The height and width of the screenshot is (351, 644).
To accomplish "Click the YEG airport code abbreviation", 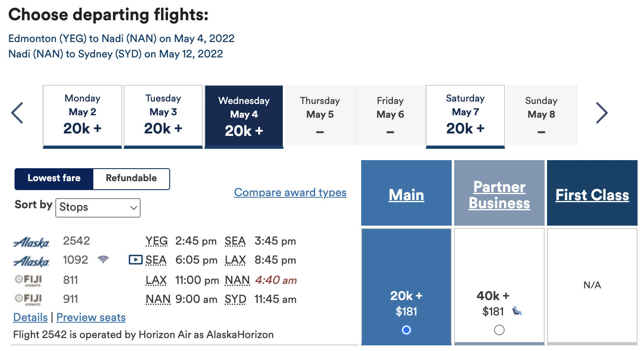I will point(156,241).
